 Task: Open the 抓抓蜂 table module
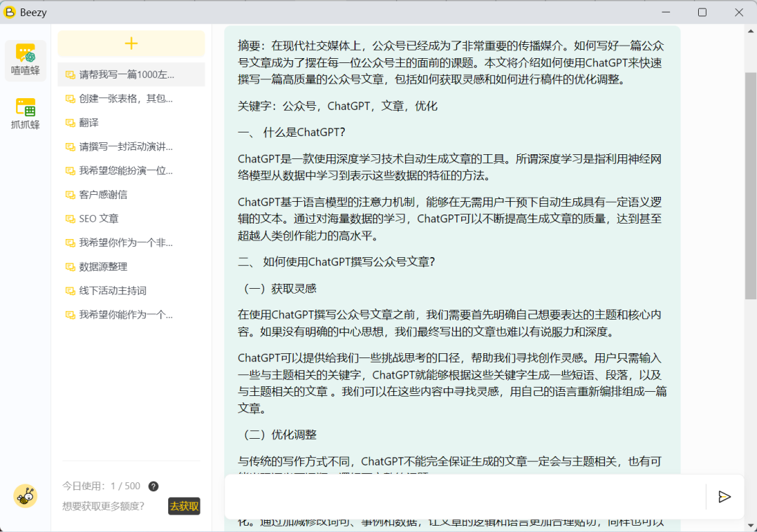click(26, 114)
